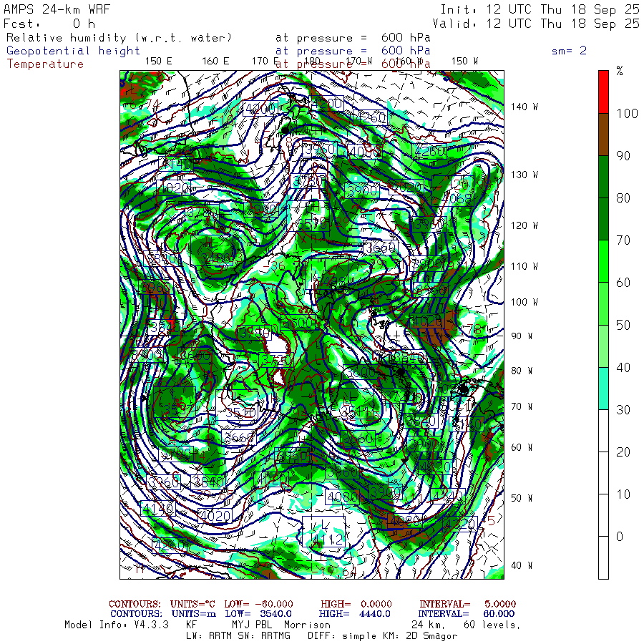Click the blue 'Geopotential height' label
The height and width of the screenshot is (644, 644).
[74, 51]
